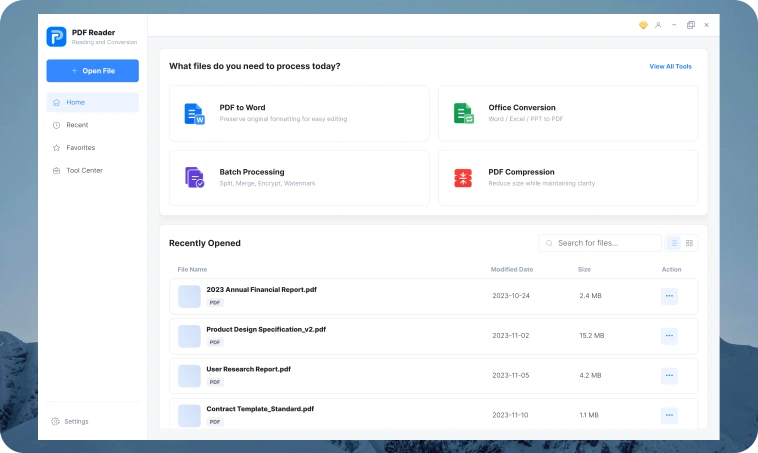Switch to list view

coord(674,243)
